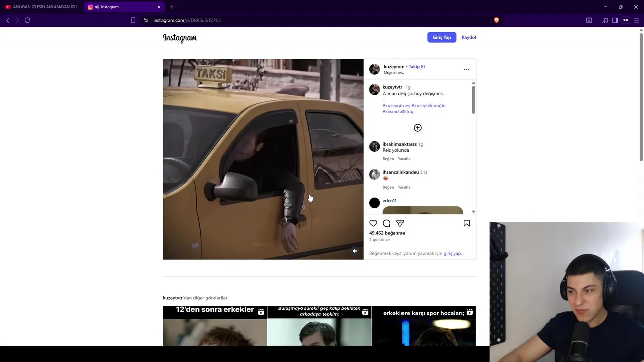Open the browser hamburger menu

tap(636, 20)
